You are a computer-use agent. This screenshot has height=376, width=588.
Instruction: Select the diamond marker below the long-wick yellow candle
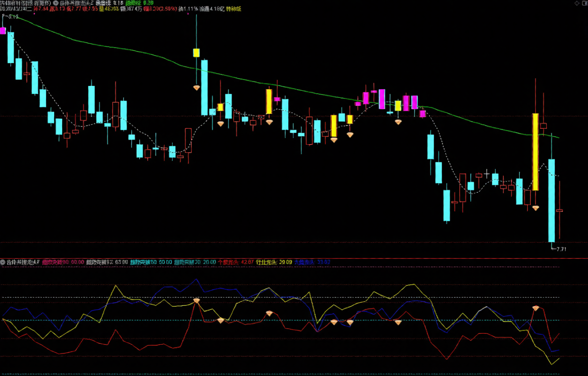pos(196,88)
